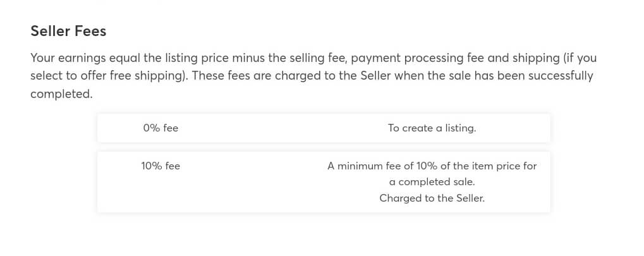Select the '0% fee' cell
Image resolution: width=644 pixels, height=256 pixels.
tap(161, 128)
